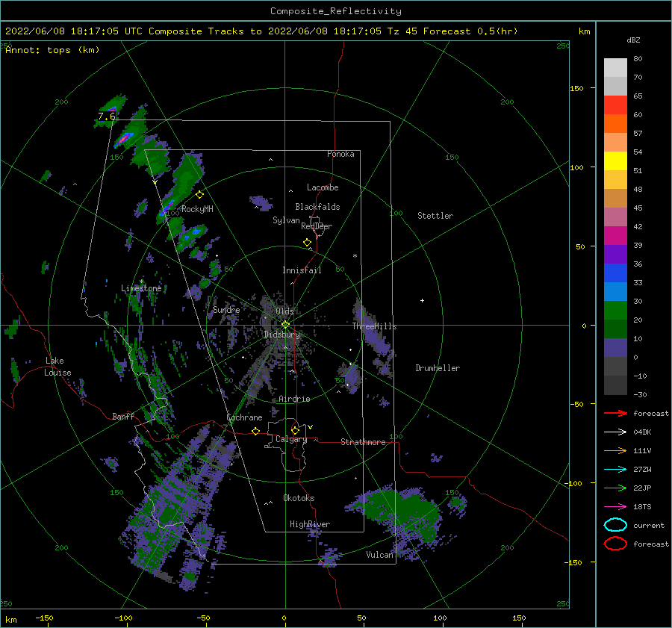Click the Lake Louise label
This screenshot has width=672, height=628.
57,367
